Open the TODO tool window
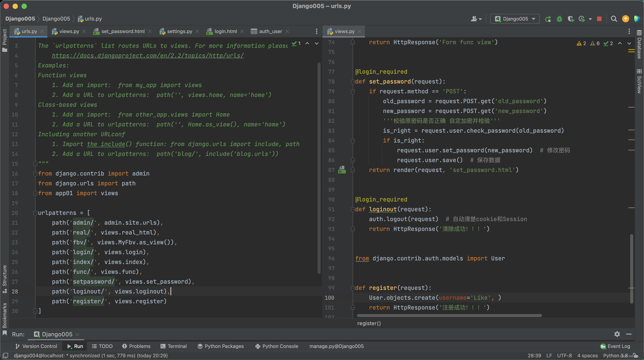The image size is (644, 360). pos(102,346)
